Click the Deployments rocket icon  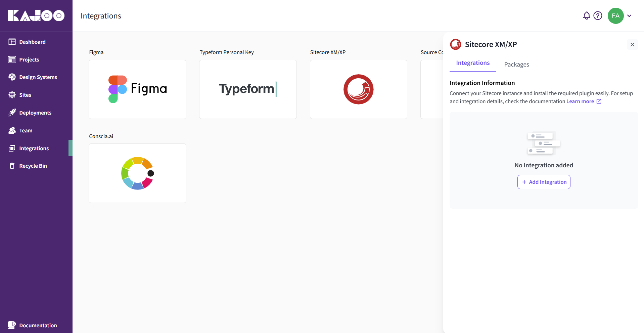click(x=12, y=113)
